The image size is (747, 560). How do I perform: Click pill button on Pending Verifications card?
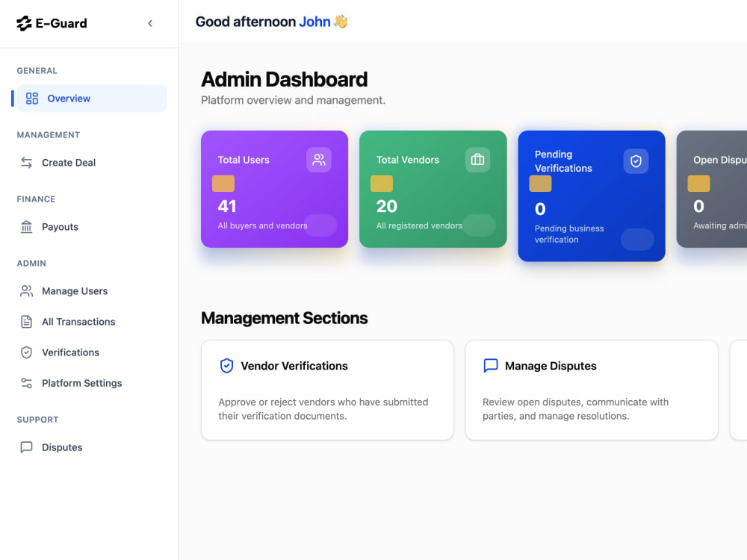(637, 239)
